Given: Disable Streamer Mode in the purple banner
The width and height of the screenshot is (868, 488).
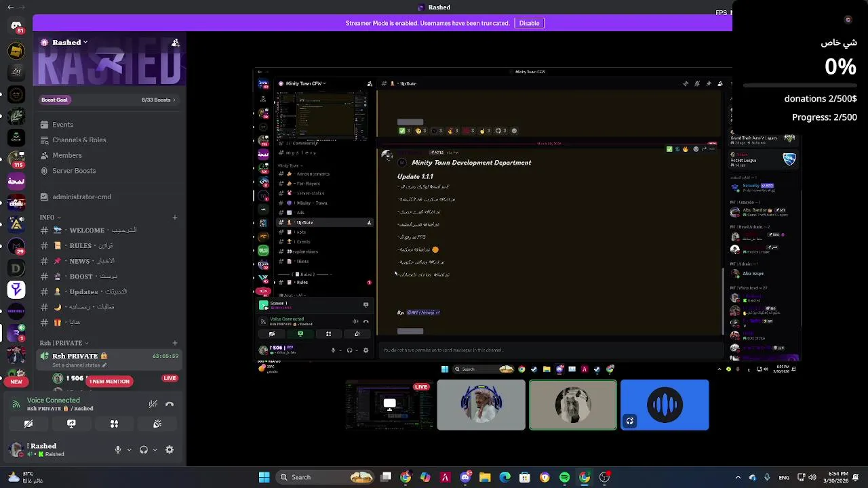Looking at the screenshot, I should [529, 23].
